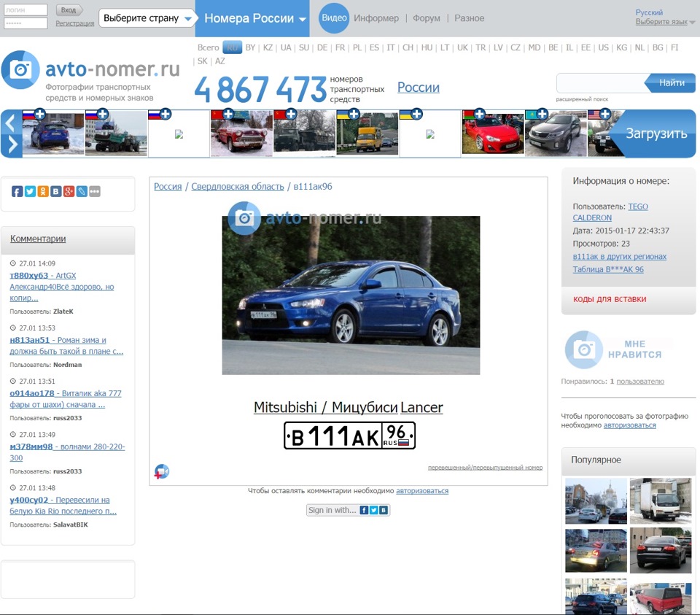Select the Всего total tab
Screen dimensions: 700x615
point(208,48)
